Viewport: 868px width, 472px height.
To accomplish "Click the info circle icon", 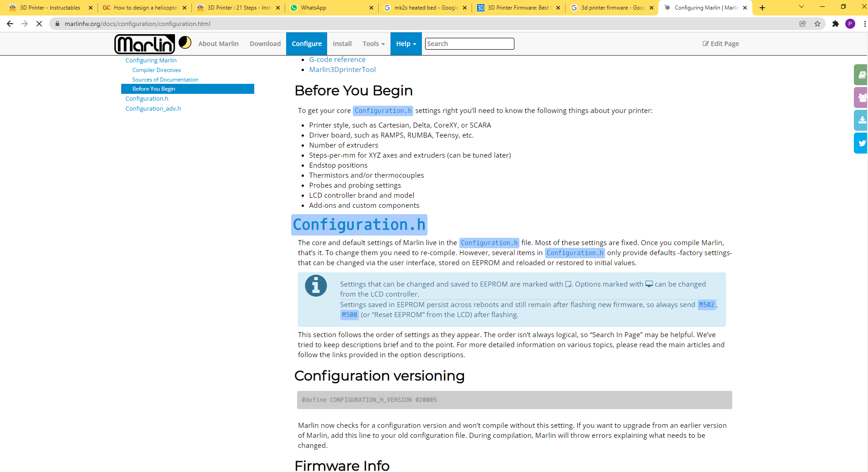I will pyautogui.click(x=316, y=286).
